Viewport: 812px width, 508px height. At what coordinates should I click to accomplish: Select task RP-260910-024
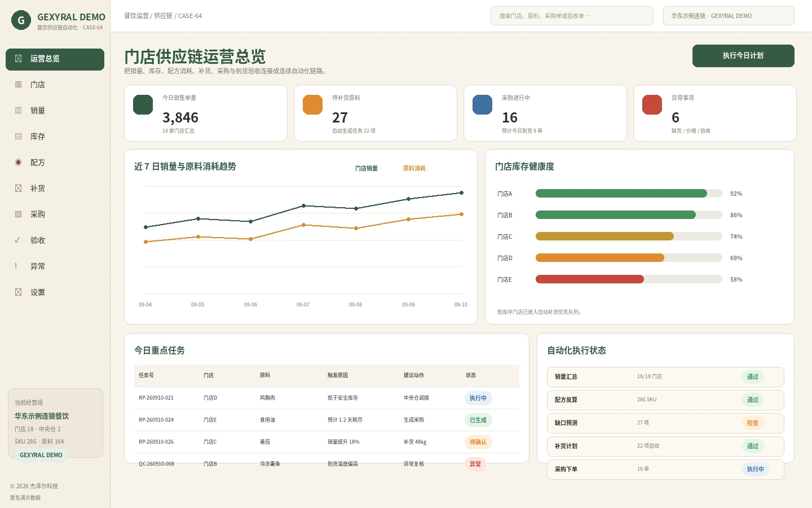pyautogui.click(x=326, y=420)
